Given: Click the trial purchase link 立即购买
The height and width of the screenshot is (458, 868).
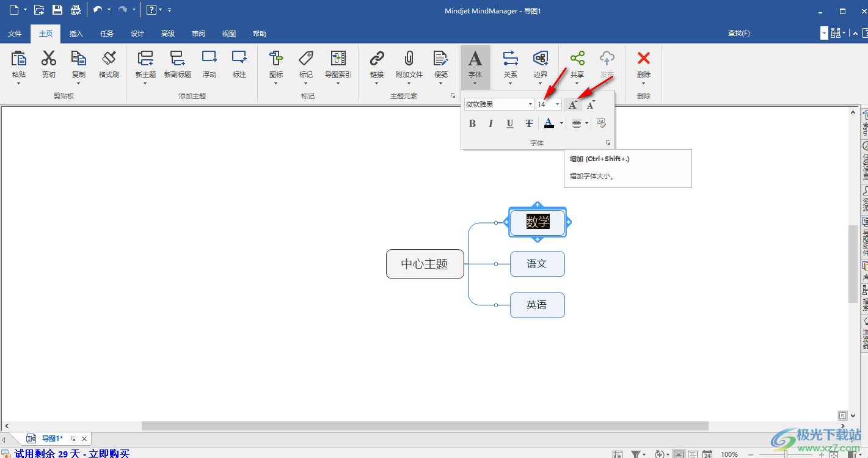Looking at the screenshot, I should tap(109, 453).
